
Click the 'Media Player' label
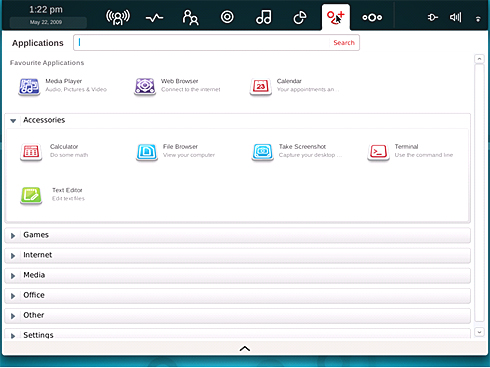point(64,81)
